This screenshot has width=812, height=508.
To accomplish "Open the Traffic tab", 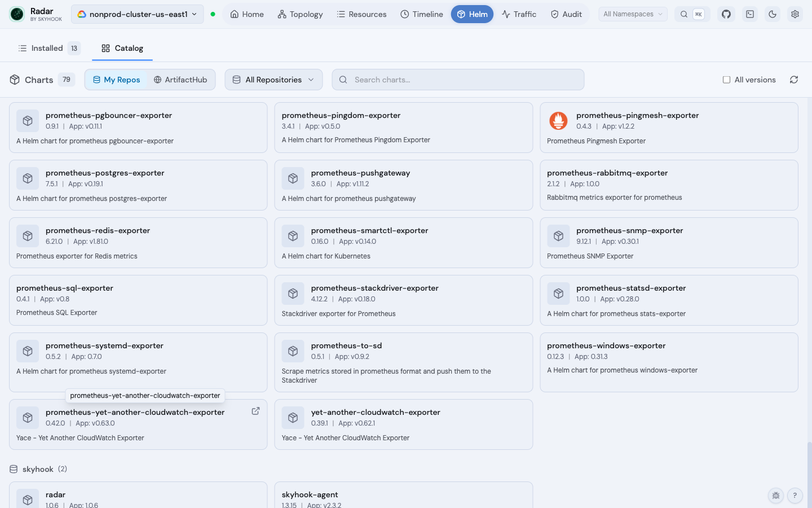I will pos(519,14).
